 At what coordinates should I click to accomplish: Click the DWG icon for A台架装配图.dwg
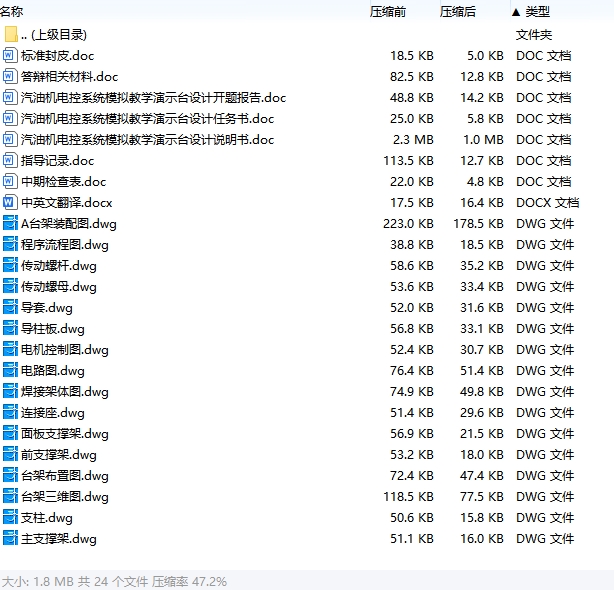click(10, 224)
